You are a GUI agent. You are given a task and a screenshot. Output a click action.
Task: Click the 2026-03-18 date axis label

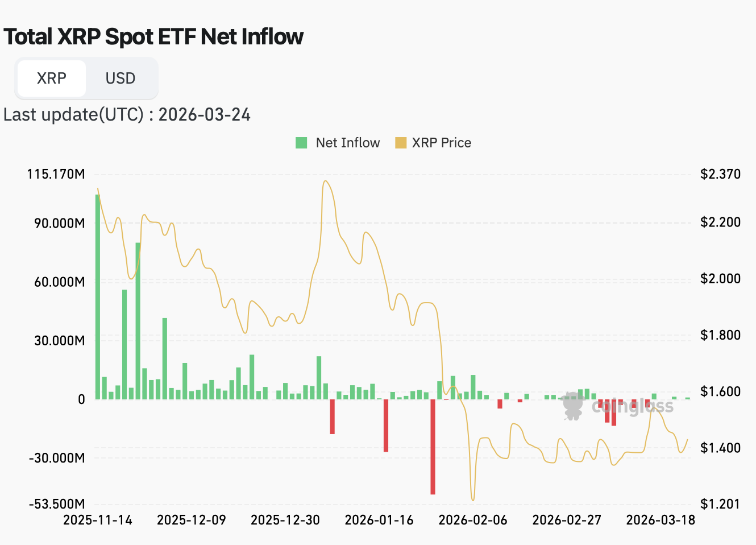click(x=660, y=519)
